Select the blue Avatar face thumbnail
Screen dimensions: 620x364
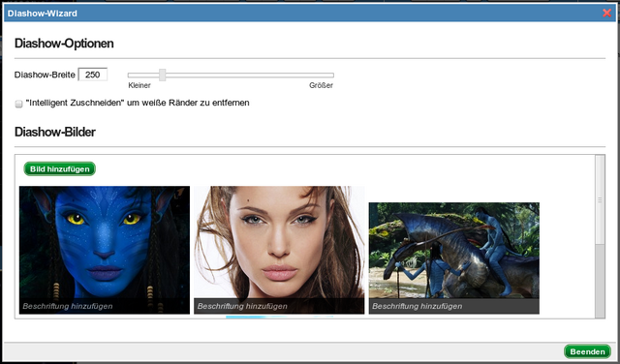pos(105,242)
